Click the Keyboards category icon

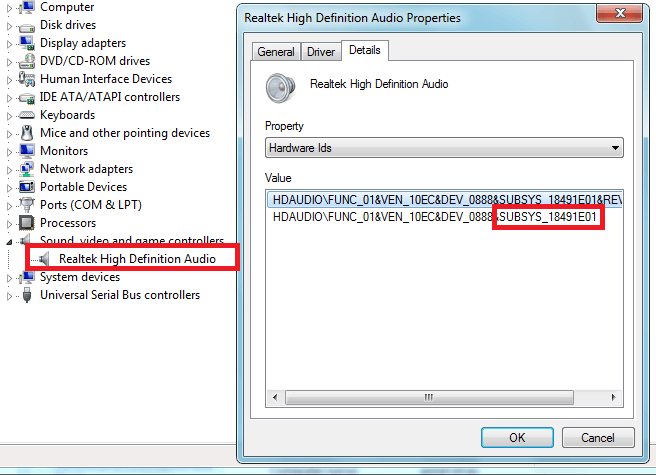[27, 115]
